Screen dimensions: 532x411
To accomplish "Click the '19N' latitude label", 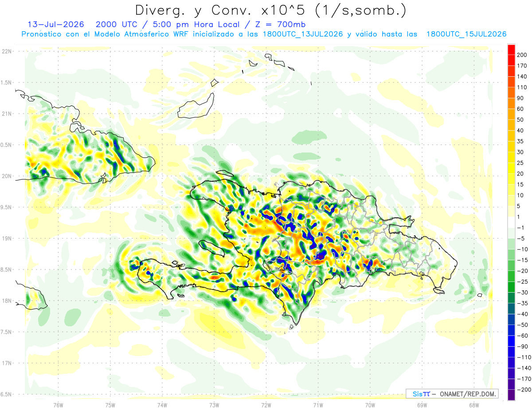I will coord(7,239).
